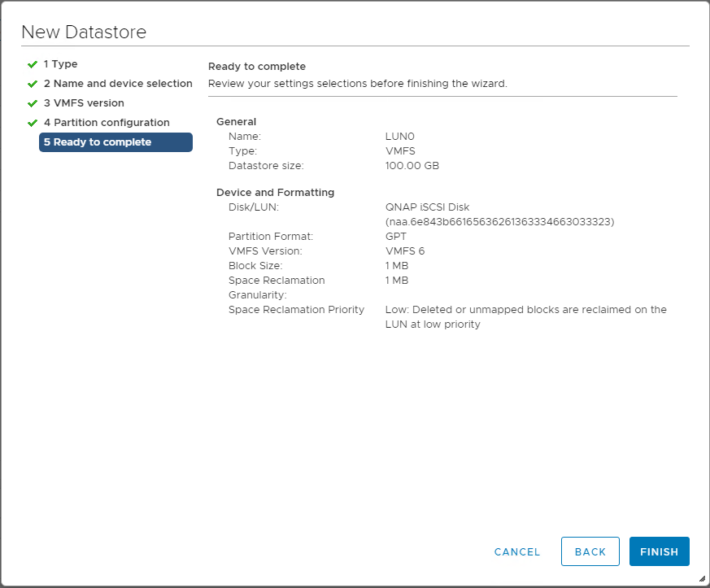The width and height of the screenshot is (710, 588).
Task: Return to step 3 VMFS version
Action: pyautogui.click(x=84, y=103)
